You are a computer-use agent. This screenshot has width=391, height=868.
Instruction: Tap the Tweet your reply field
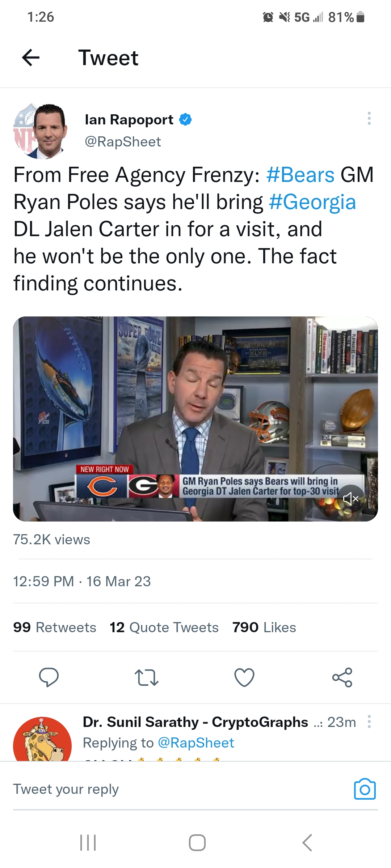pyautogui.click(x=181, y=789)
